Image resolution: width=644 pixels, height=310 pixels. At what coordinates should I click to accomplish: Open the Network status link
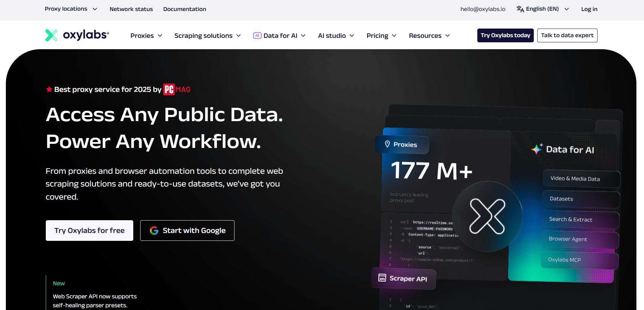131,9
